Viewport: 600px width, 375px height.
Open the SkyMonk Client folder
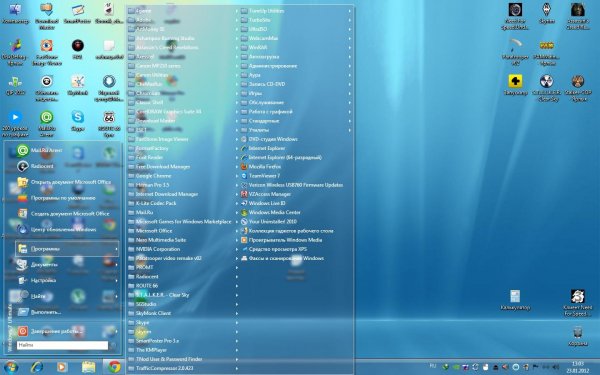tap(150, 313)
